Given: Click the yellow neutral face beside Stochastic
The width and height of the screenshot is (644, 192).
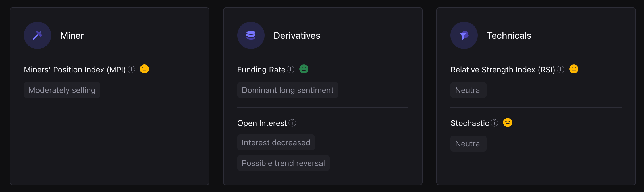Looking at the screenshot, I should [508, 122].
